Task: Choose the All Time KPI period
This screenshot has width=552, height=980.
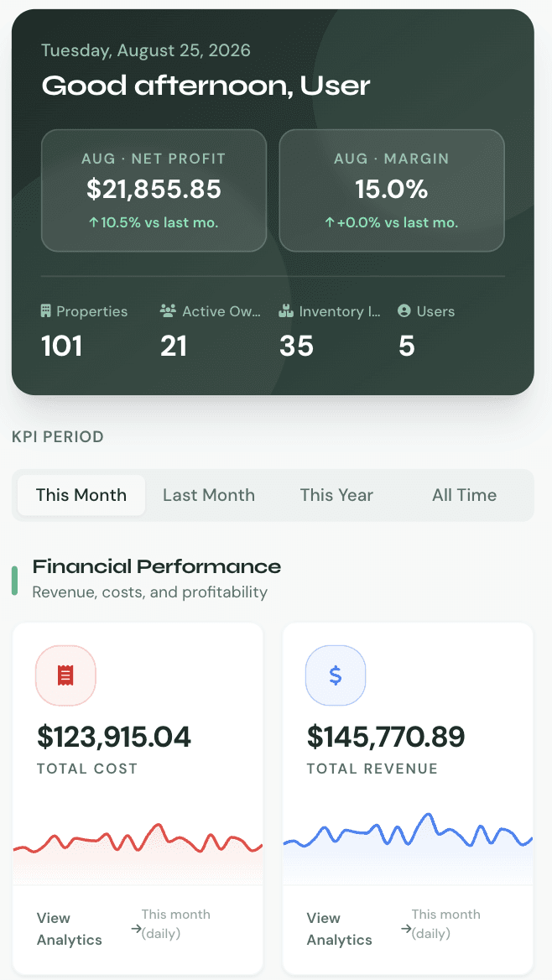Action: [x=464, y=495]
